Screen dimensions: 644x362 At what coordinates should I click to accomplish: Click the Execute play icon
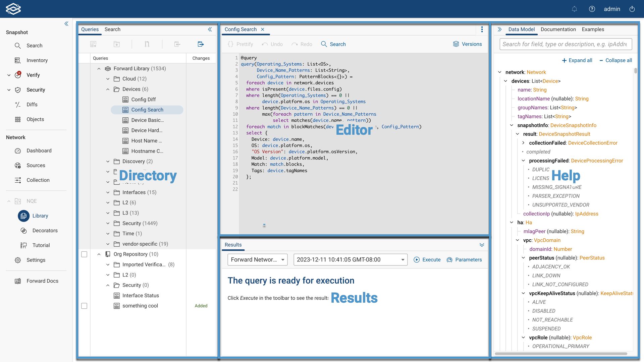(417, 260)
